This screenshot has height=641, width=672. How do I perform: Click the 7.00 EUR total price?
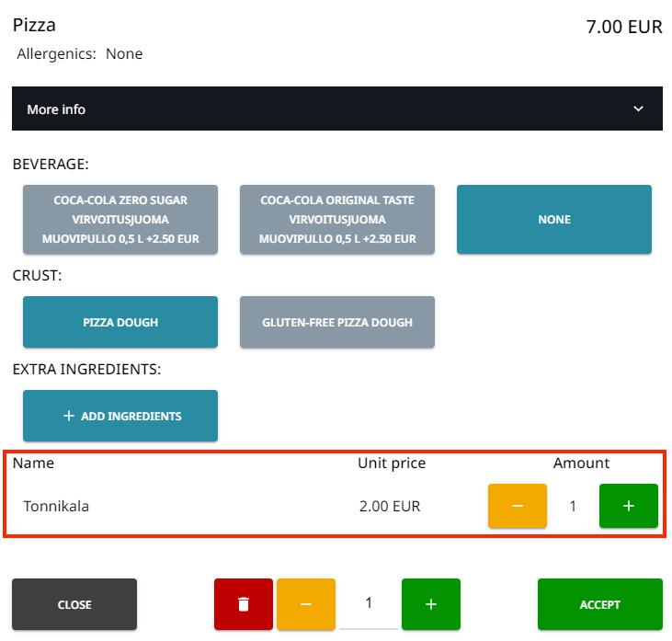(x=623, y=27)
